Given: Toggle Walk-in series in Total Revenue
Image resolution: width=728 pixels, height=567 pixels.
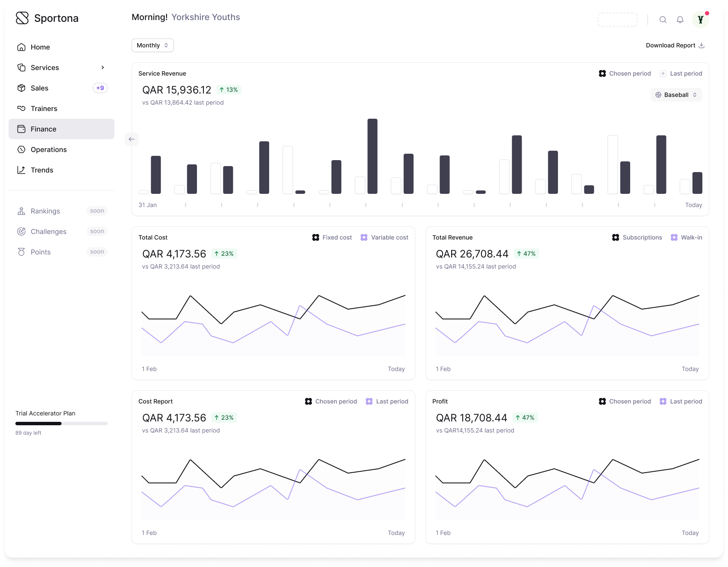Looking at the screenshot, I should (687, 237).
